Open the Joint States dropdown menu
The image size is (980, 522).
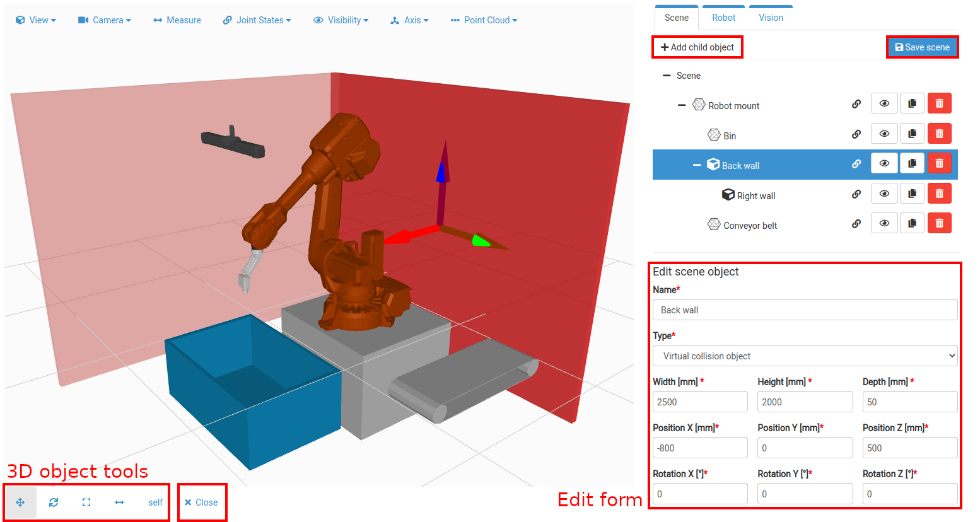pos(257,20)
